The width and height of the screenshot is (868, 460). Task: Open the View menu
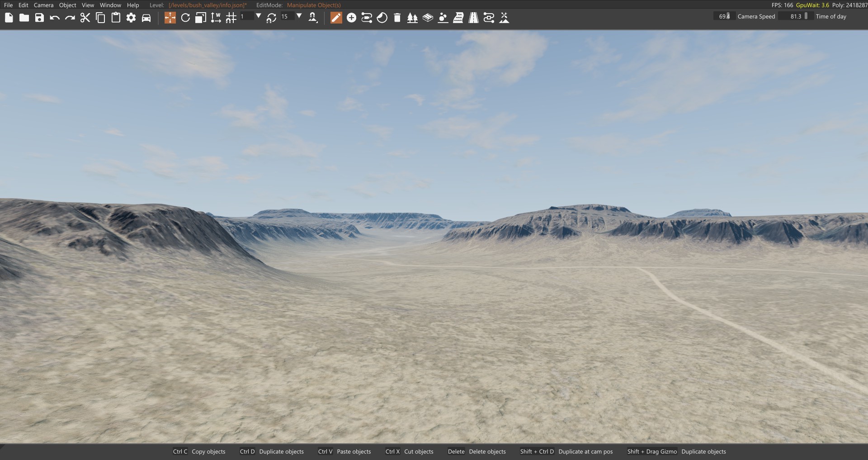[88, 5]
